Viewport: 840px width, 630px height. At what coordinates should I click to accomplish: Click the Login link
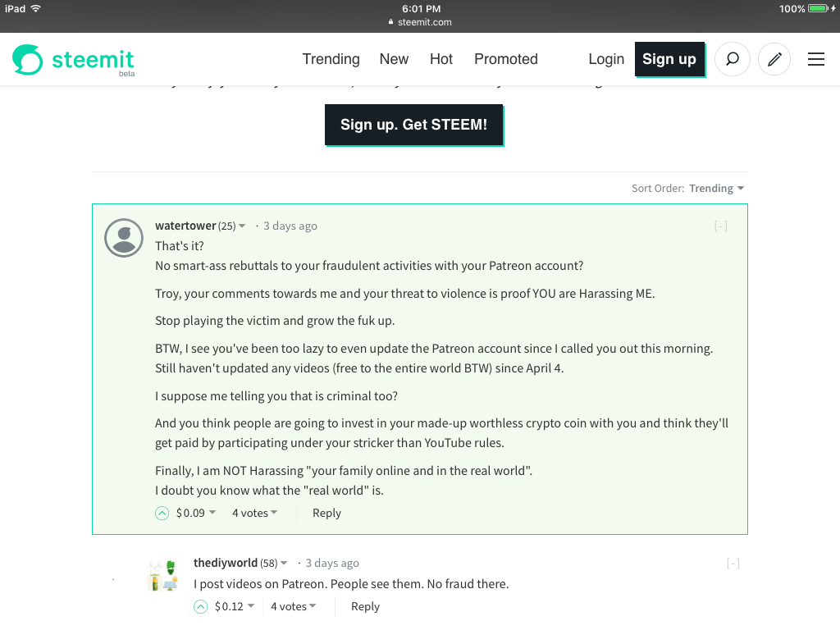click(606, 59)
